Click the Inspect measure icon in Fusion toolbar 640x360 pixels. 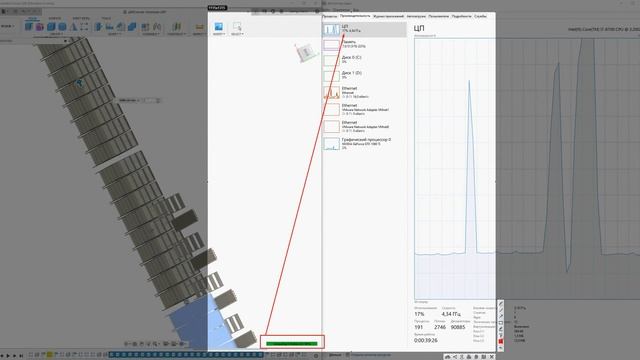coord(199,27)
